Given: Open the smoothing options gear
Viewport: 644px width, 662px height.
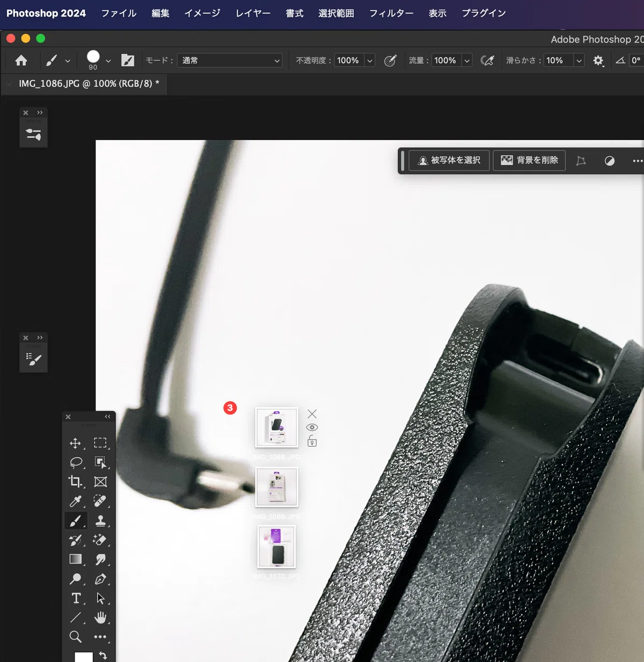Looking at the screenshot, I should point(598,61).
